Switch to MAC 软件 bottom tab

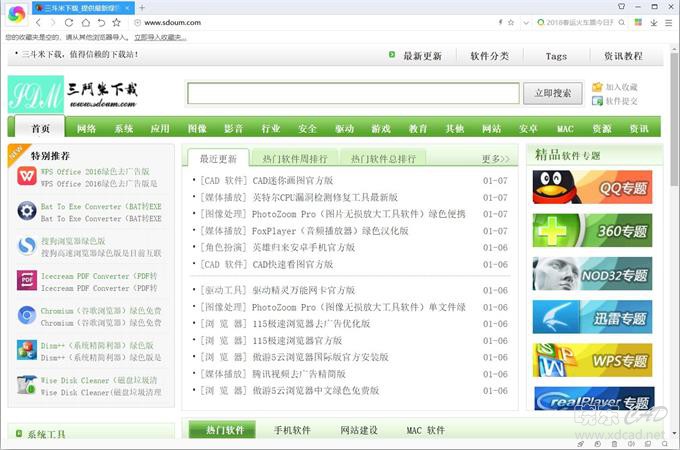[x=425, y=430]
